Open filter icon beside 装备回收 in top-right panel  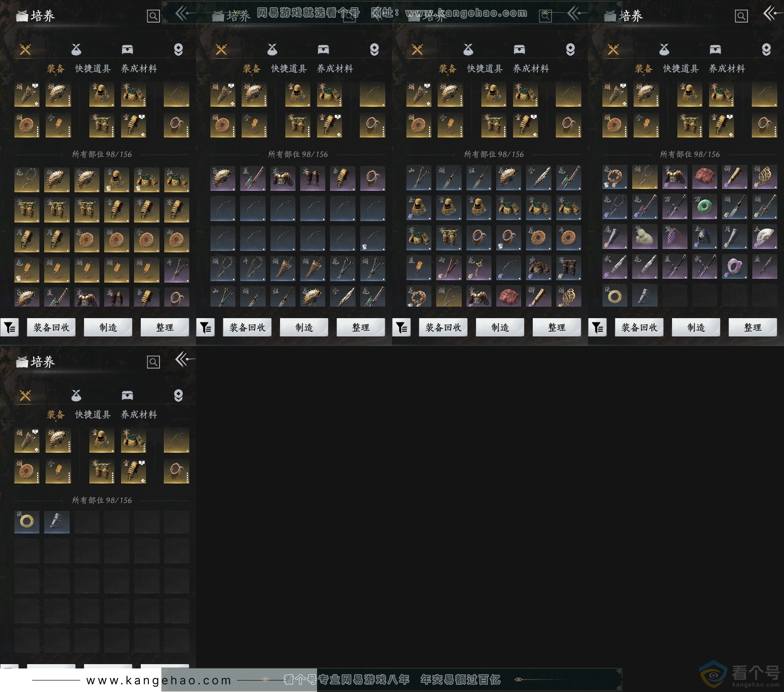597,327
